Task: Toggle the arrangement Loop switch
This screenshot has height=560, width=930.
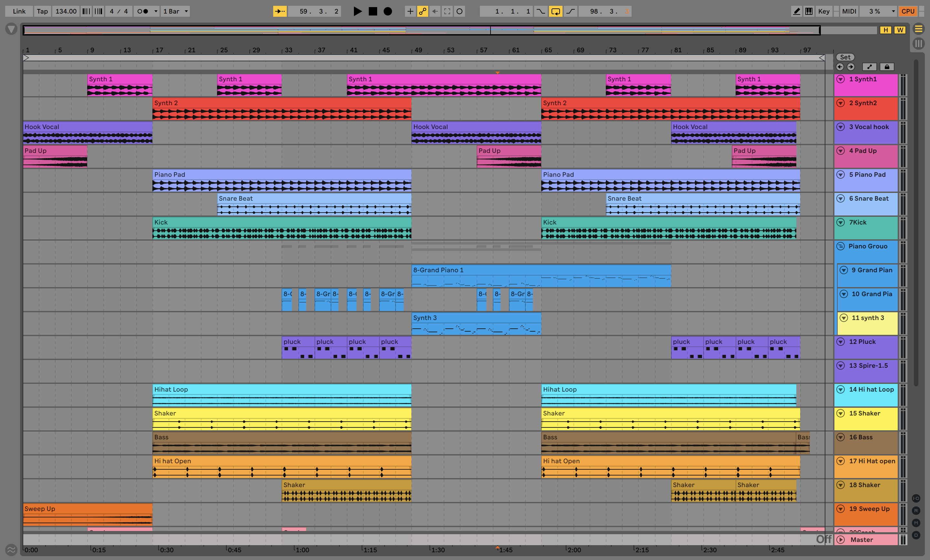Action: click(556, 11)
